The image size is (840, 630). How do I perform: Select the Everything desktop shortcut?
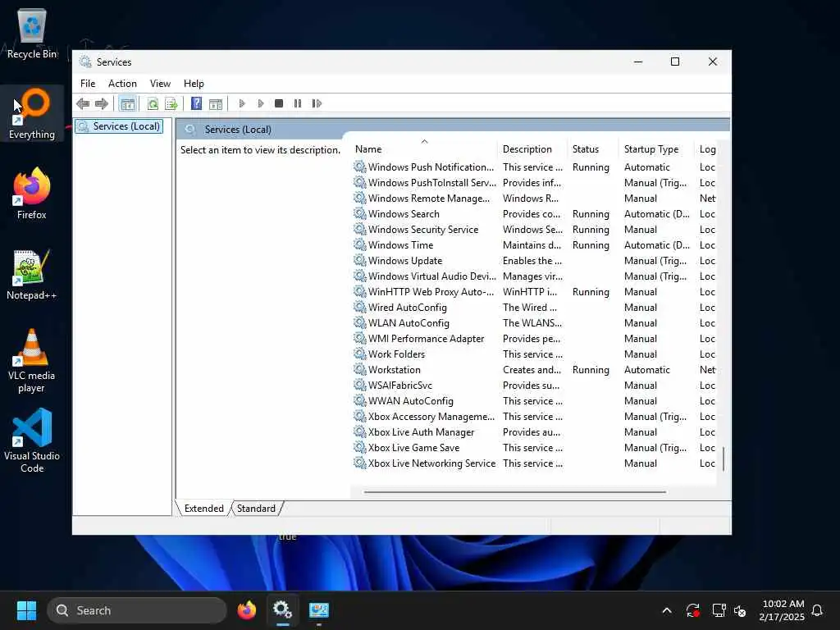pyautogui.click(x=32, y=114)
